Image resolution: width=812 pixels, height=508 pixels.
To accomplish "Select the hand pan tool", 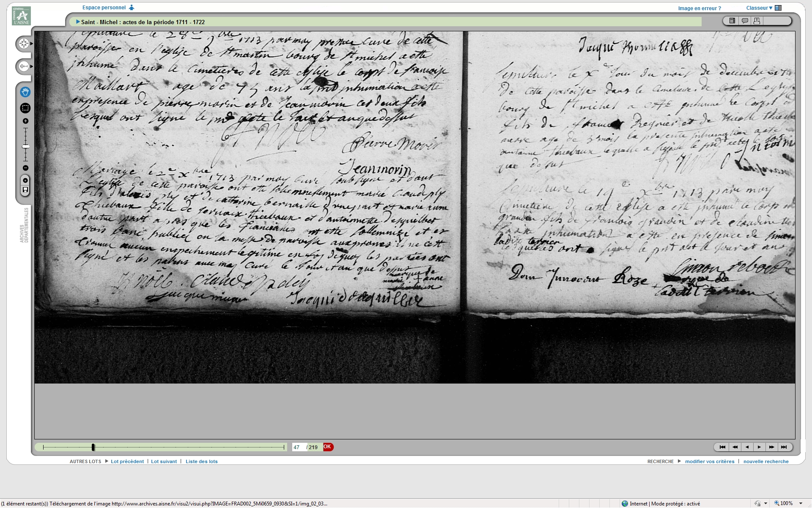I will [x=25, y=92].
